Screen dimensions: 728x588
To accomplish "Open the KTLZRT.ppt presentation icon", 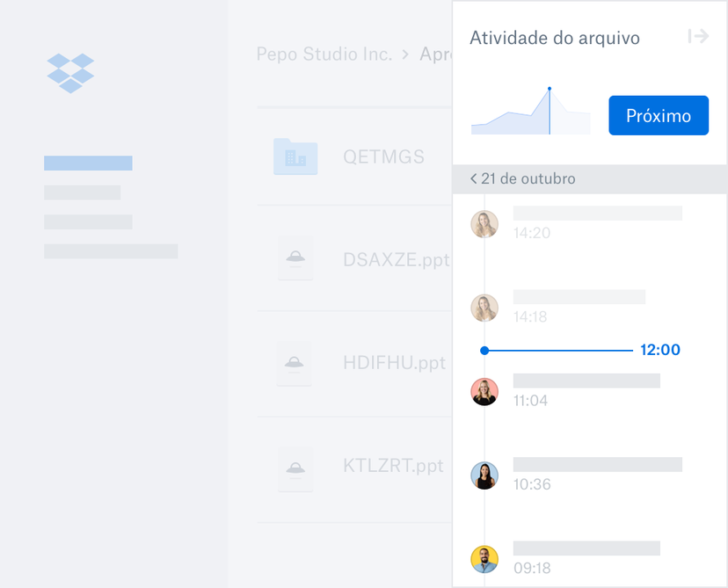I will coord(295,468).
